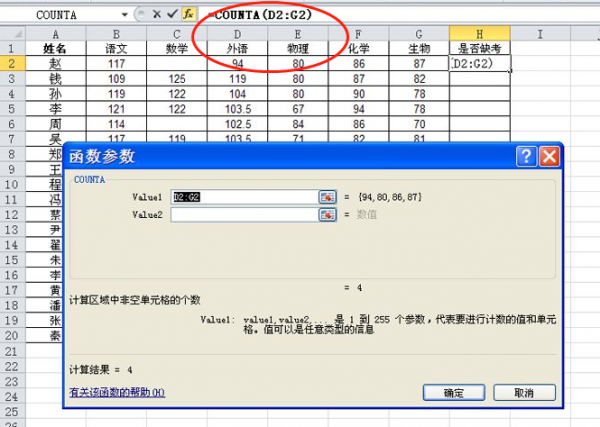600x427 pixels.
Task: Click the formula bar with =COUNTA(D2:G2)
Action: 398,15
